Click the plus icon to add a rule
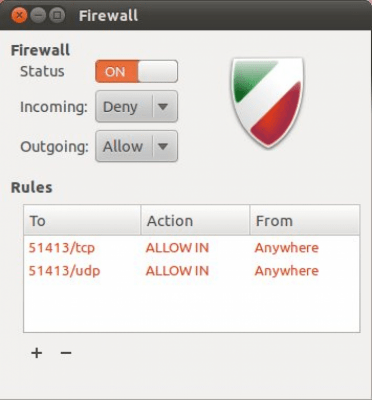Viewport: 372px width, 400px height. point(37,353)
